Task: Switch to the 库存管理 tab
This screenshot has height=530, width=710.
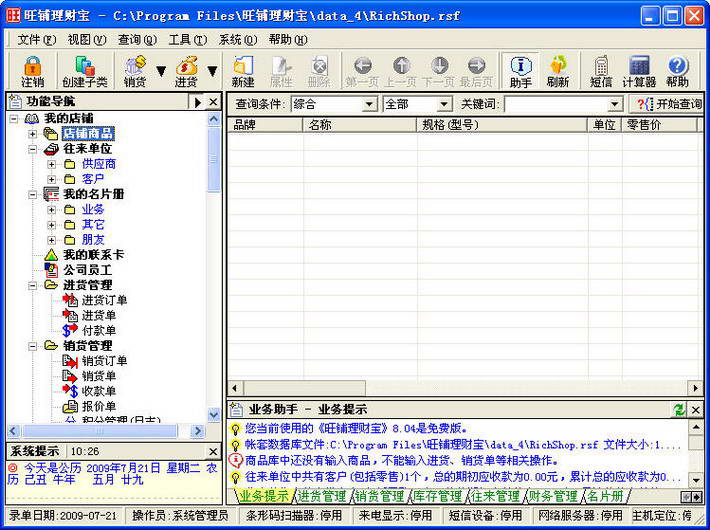Action: [x=437, y=496]
